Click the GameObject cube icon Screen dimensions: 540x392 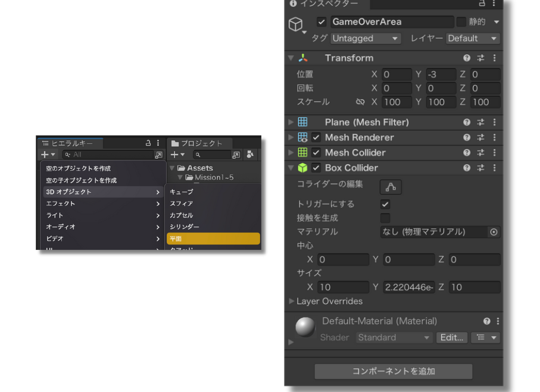click(x=296, y=24)
